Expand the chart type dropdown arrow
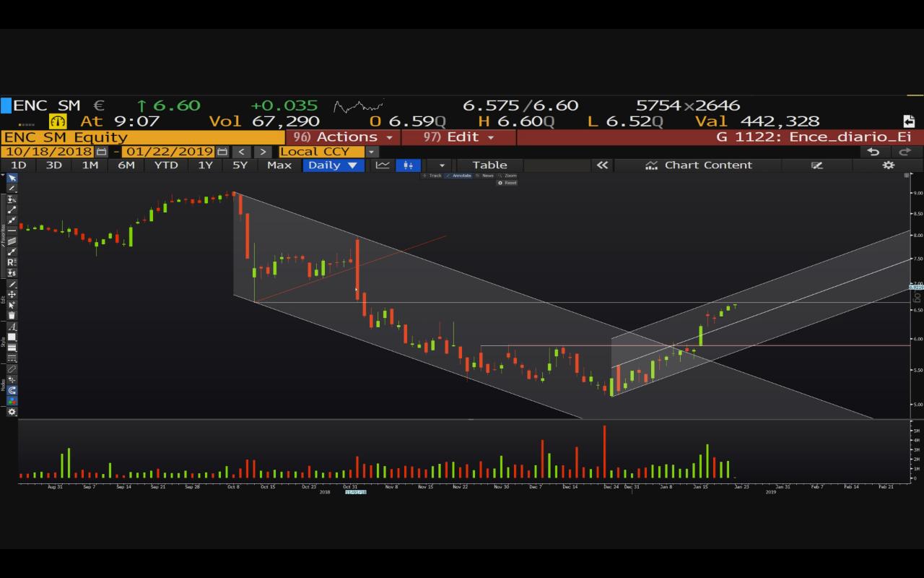924x578 pixels. [x=442, y=165]
